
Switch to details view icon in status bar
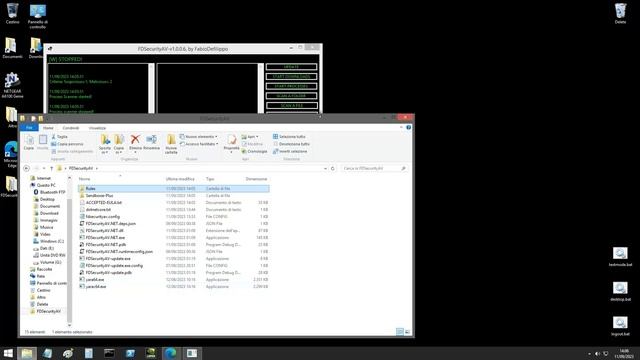(400, 332)
